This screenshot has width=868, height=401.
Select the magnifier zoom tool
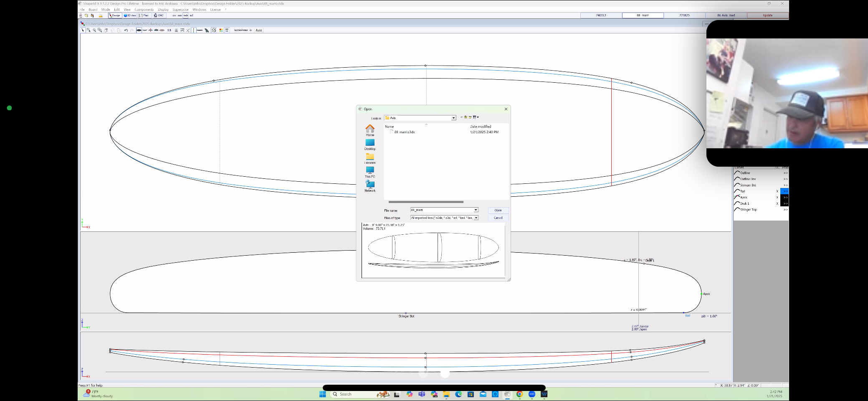94,30
